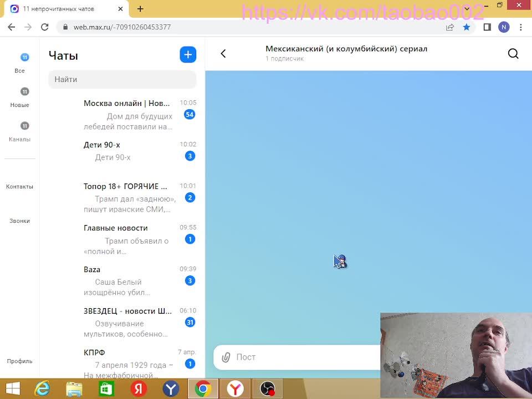Launch Internet Explorer from the taskbar
The image size is (532, 399).
[x=42, y=389]
